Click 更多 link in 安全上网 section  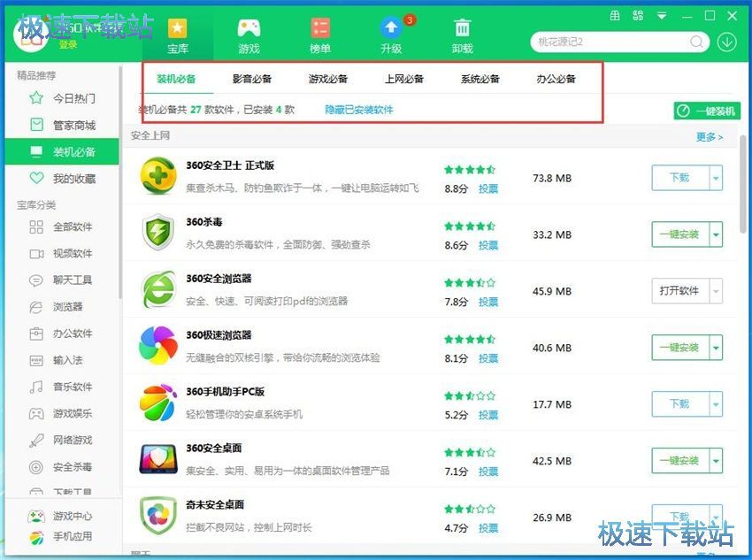(x=710, y=137)
